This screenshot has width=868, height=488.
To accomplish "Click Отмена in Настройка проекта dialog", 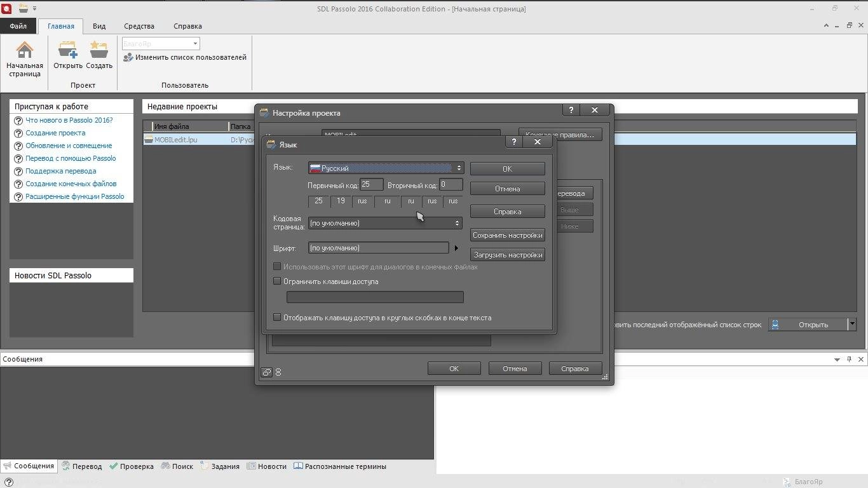I will coord(515,369).
